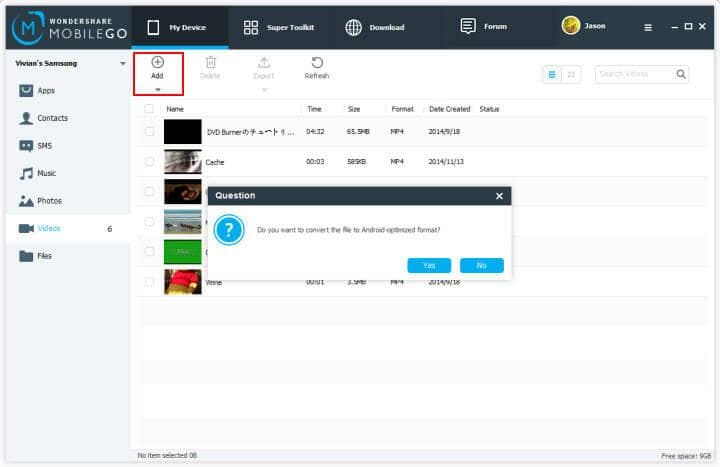Click the Add video icon
720x467 pixels.
[158, 62]
